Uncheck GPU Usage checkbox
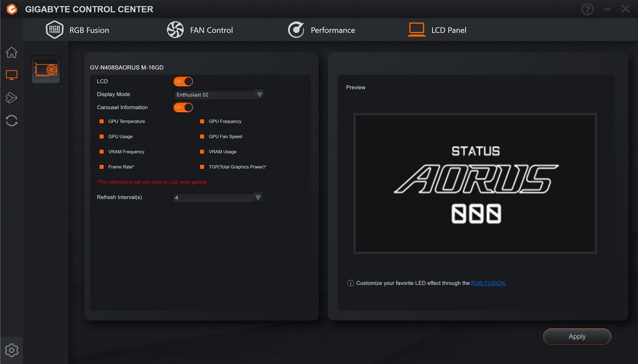This screenshot has height=364, width=638. (x=102, y=137)
